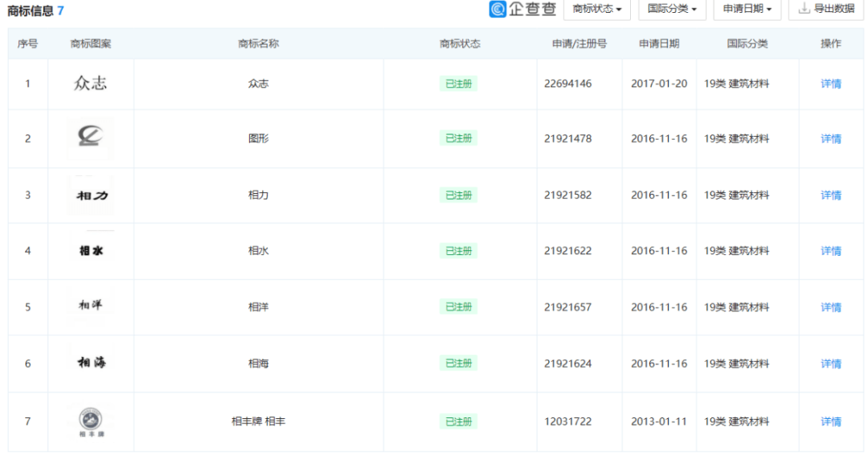Screen dimensions: 868x456
Task: Expand the 商标状态 filter dropdown
Action: (x=596, y=9)
